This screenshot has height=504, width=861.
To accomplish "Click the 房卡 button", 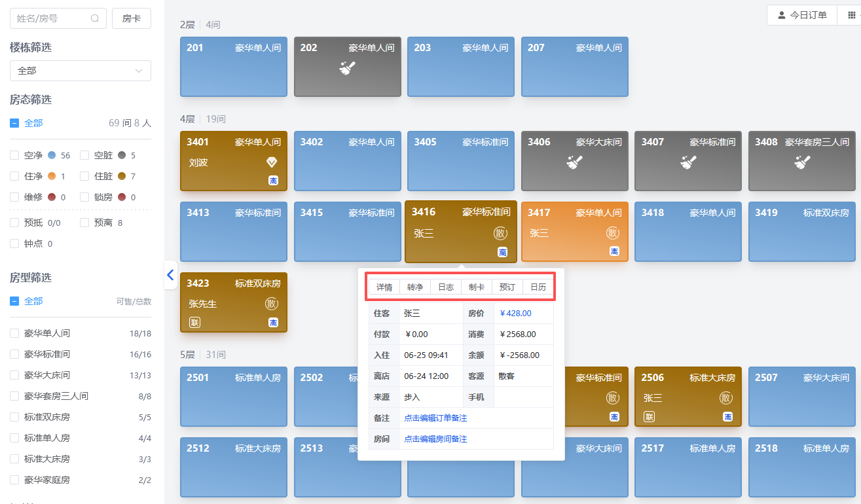I will [x=132, y=18].
